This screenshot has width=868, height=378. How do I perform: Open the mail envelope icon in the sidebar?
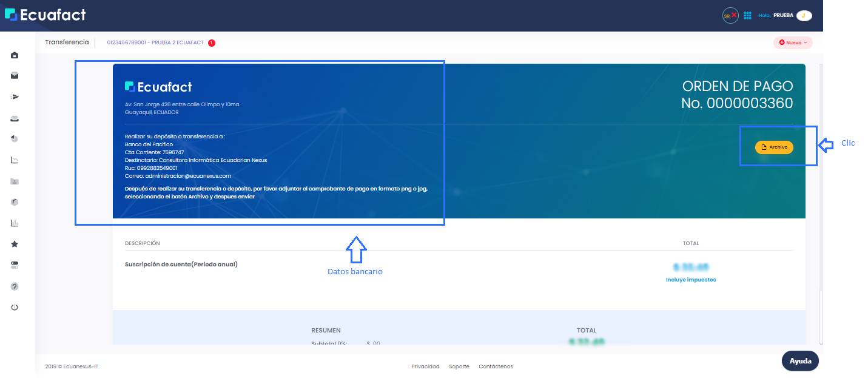tap(15, 75)
